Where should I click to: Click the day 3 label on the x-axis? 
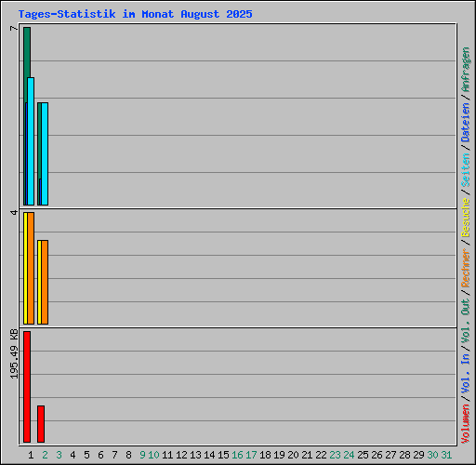pos(59,455)
